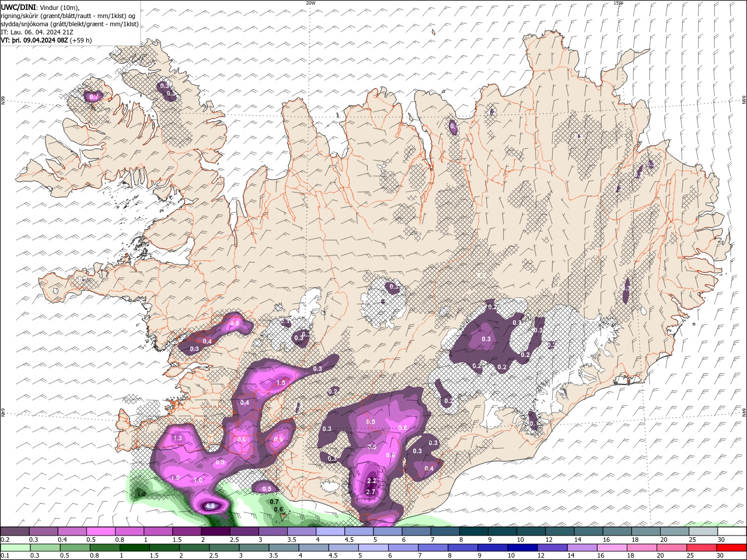Viewport: 747px width, 560px height.
Task: Pick the upper-scale darkest purple swatch starting at 2
Action: tap(215, 531)
